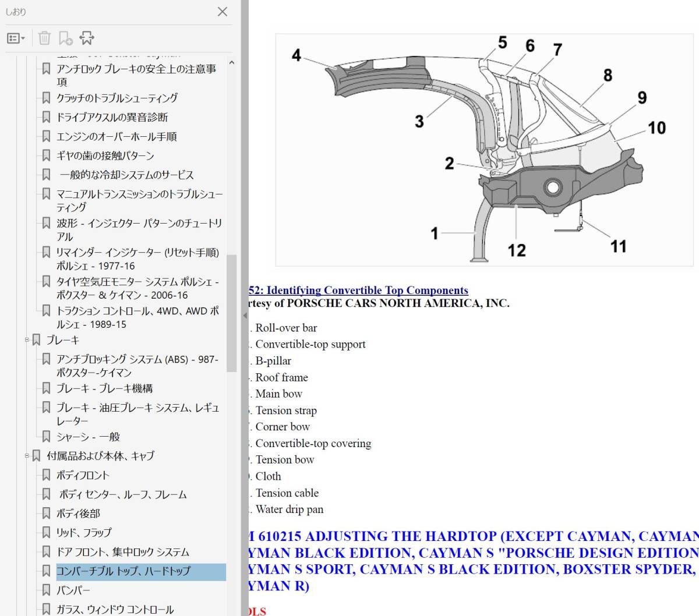Open bookmark ドライブアクスルの異音診断
This screenshot has width=699, height=616.
112,117
